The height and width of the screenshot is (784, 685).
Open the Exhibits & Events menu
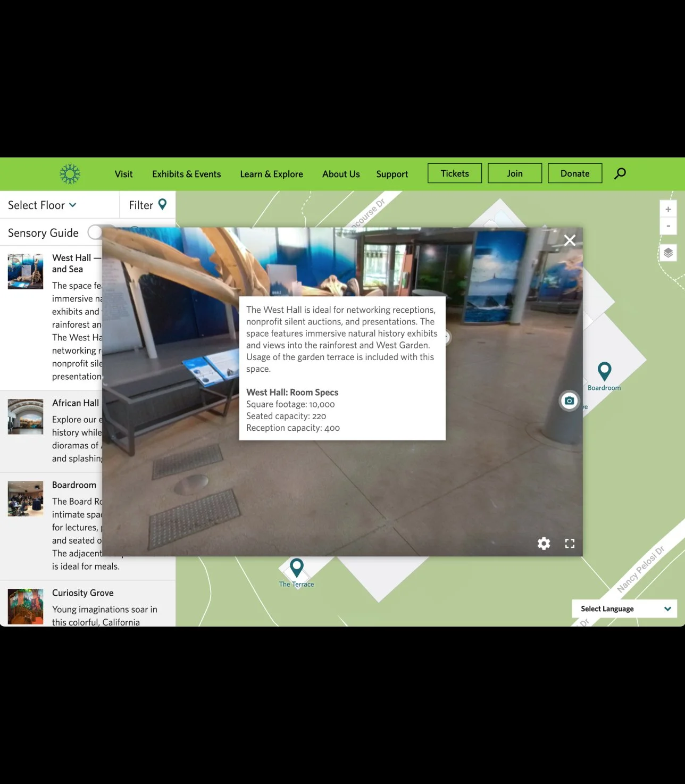coord(187,174)
